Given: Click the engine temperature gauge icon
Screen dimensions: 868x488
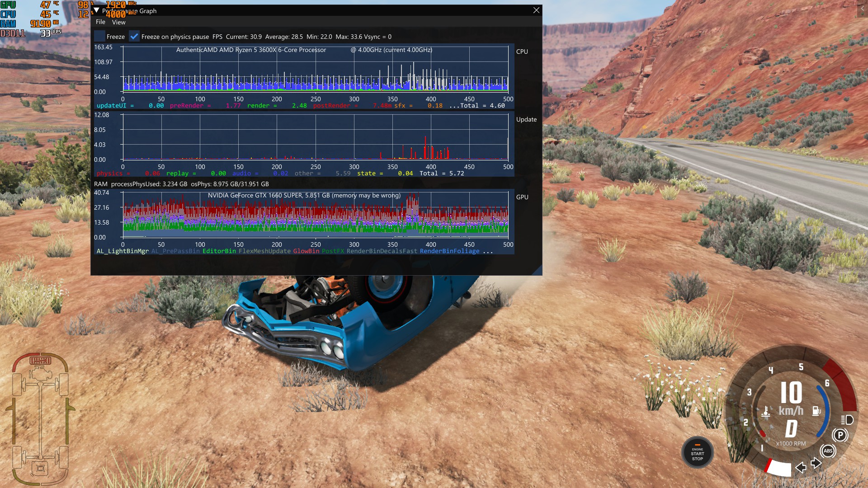Looking at the screenshot, I should click(x=766, y=411).
